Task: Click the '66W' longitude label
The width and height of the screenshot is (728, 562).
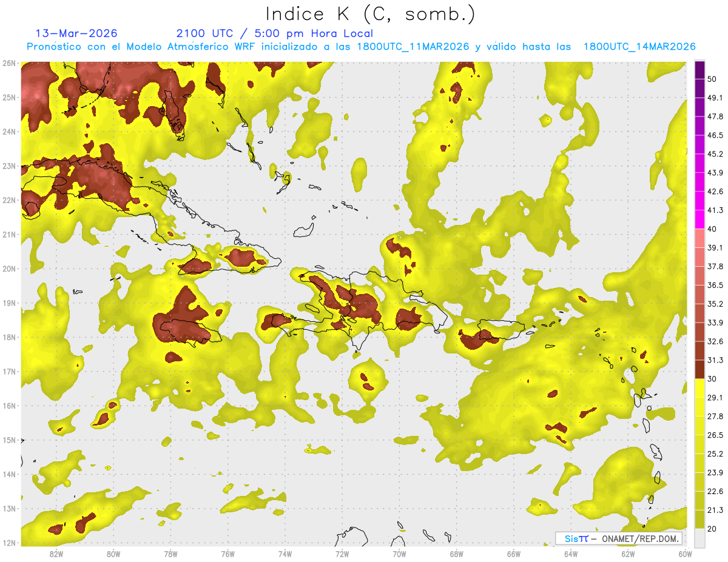Action: point(514,554)
